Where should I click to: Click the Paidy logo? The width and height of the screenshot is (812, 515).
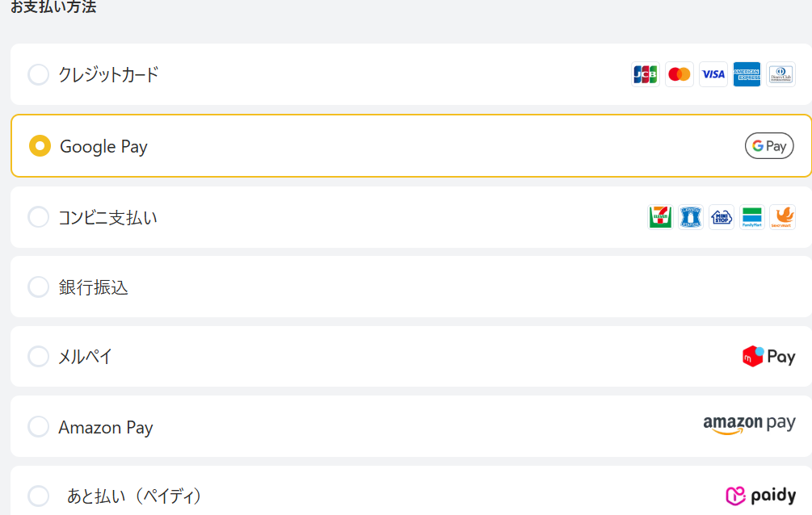(x=760, y=495)
